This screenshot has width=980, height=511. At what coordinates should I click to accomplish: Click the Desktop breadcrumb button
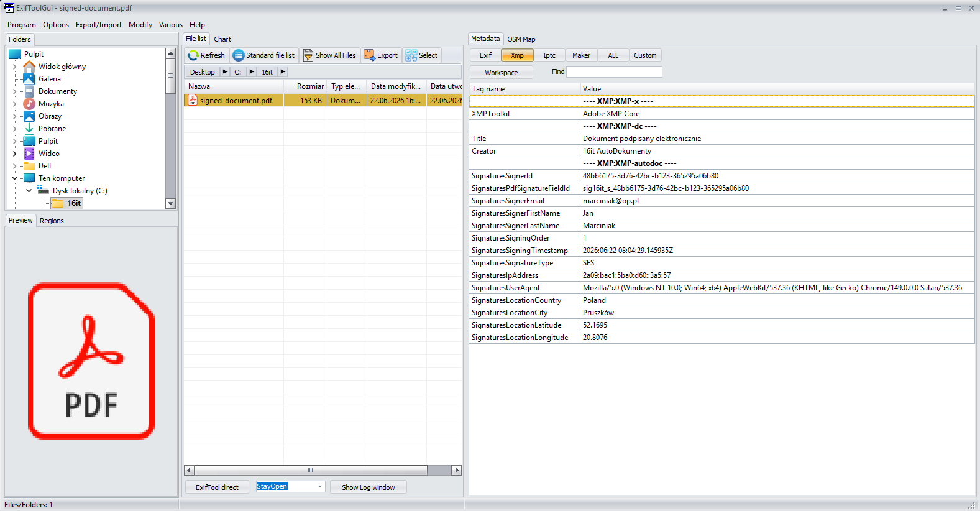pyautogui.click(x=203, y=72)
